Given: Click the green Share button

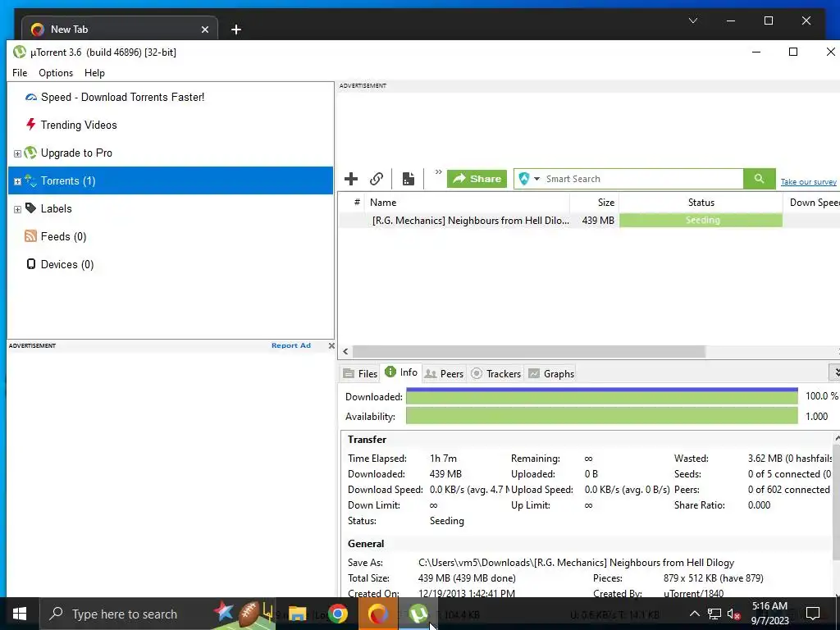Looking at the screenshot, I should (477, 179).
